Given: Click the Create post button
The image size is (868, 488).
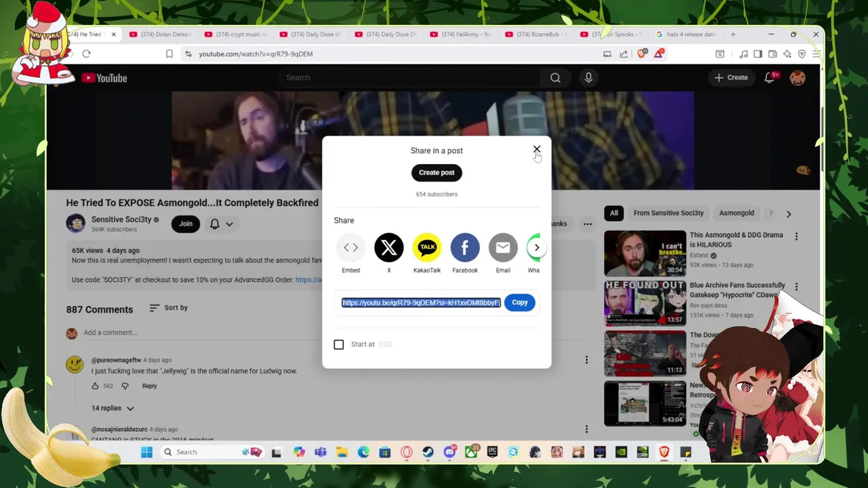Looking at the screenshot, I should (x=437, y=172).
